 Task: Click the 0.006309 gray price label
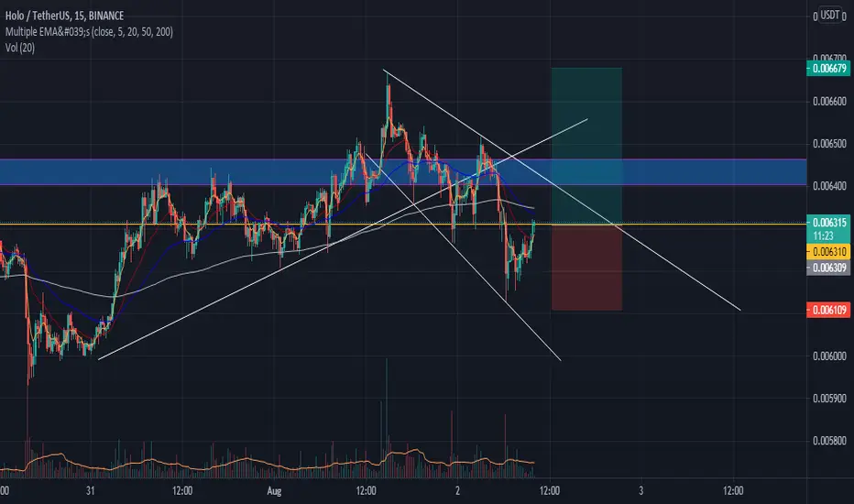[828, 268]
